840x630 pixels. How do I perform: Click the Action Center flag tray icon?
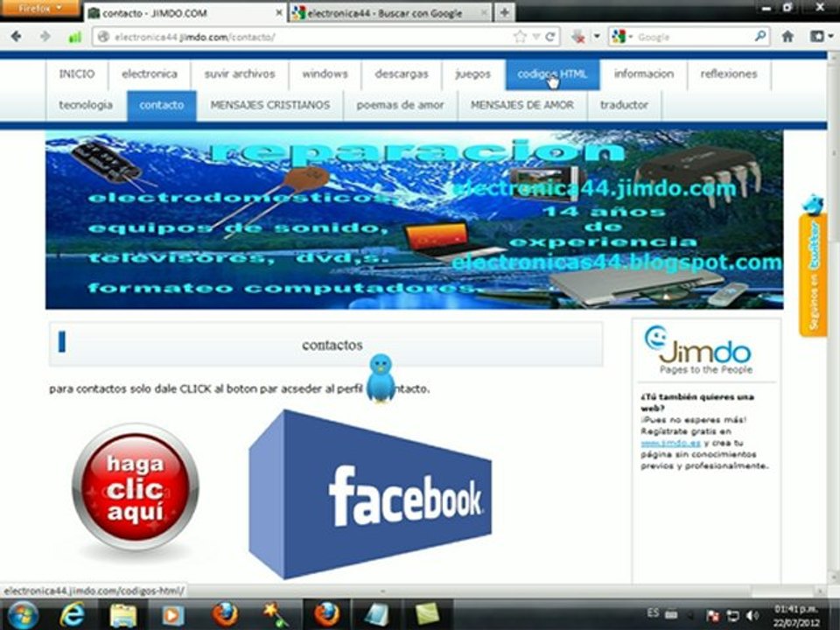coord(713,615)
